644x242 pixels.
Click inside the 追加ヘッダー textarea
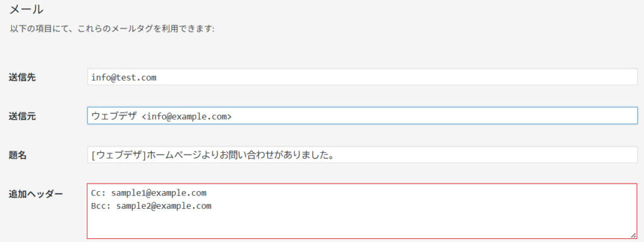[x=362, y=211]
